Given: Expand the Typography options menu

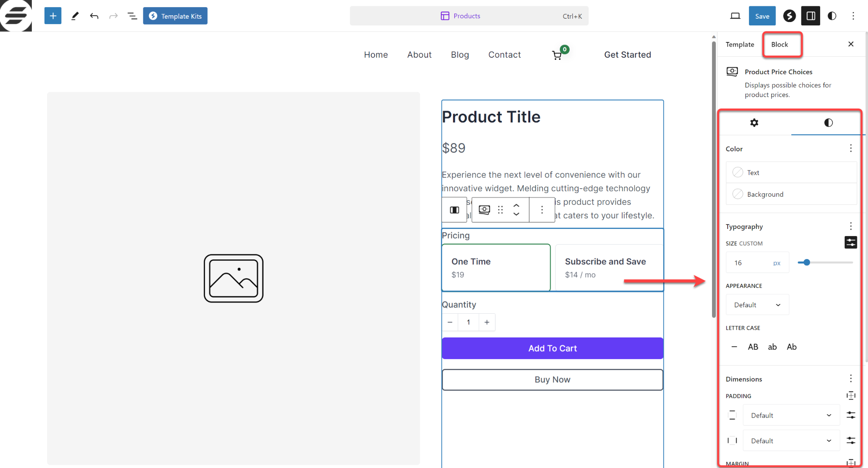Looking at the screenshot, I should 851,226.
